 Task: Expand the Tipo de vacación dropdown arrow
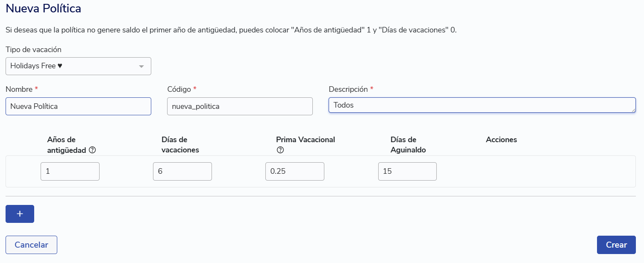[x=141, y=67]
